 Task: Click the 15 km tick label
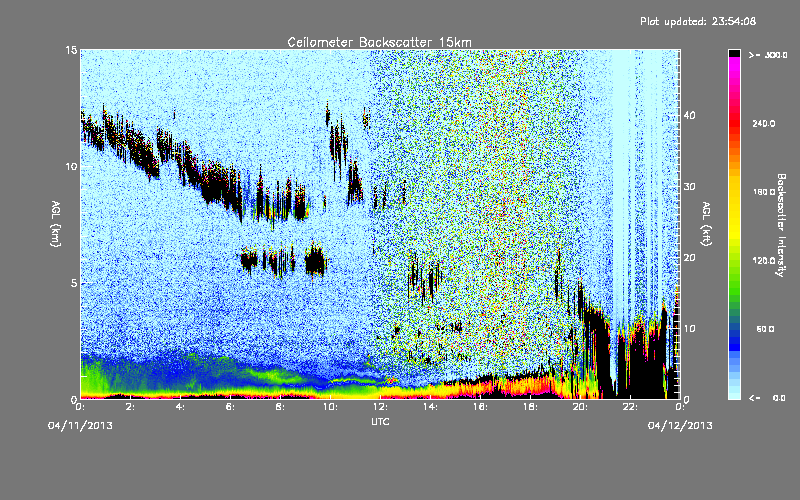click(71, 50)
